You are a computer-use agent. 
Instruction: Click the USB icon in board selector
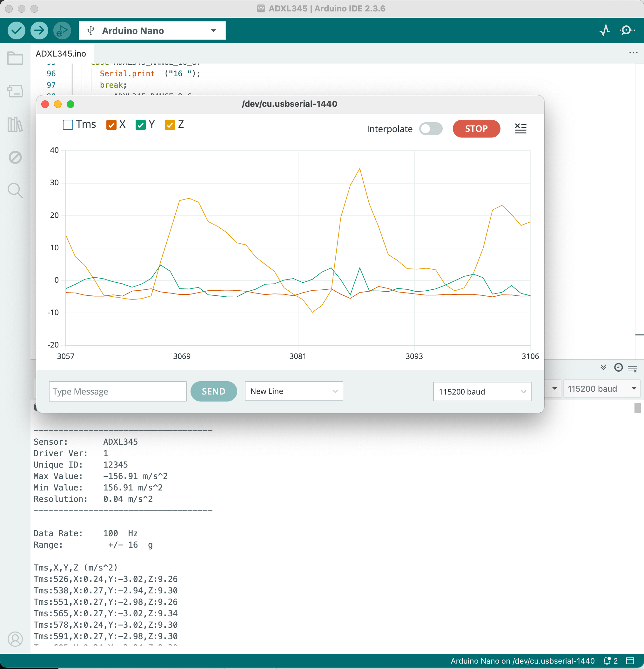[x=91, y=31]
